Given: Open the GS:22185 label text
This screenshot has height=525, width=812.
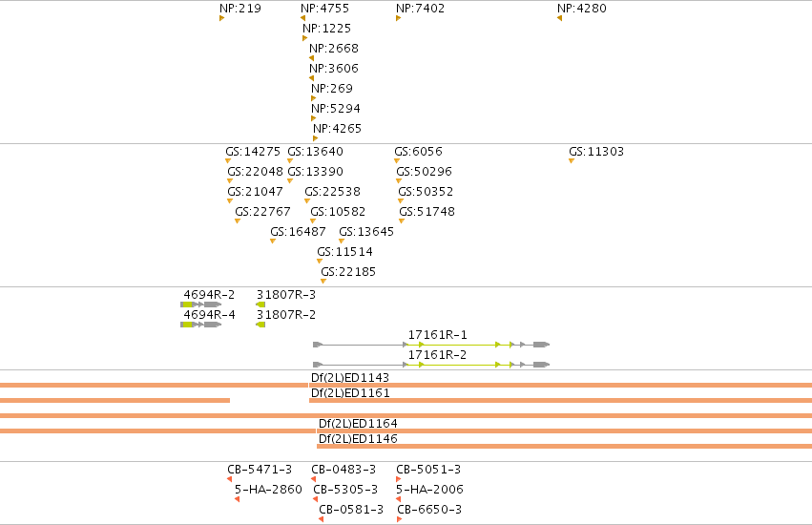Looking at the screenshot, I should (348, 272).
